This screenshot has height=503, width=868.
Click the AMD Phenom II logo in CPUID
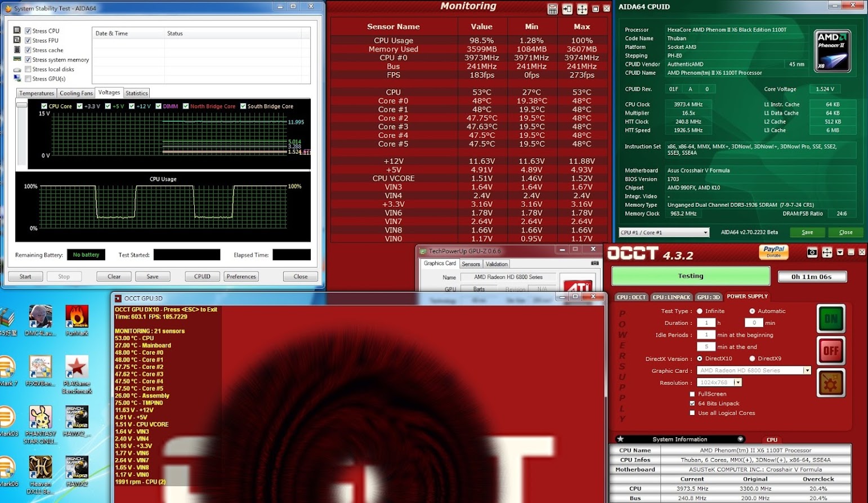833,51
